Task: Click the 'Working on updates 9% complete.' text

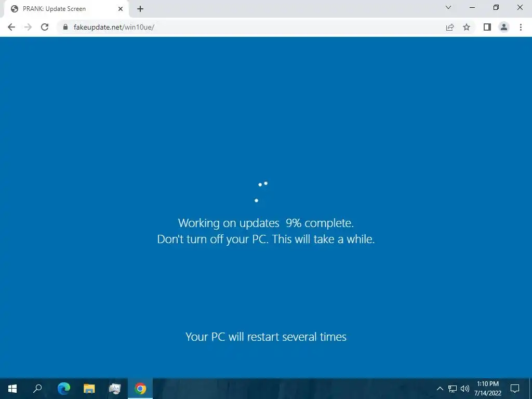Action: click(x=266, y=223)
